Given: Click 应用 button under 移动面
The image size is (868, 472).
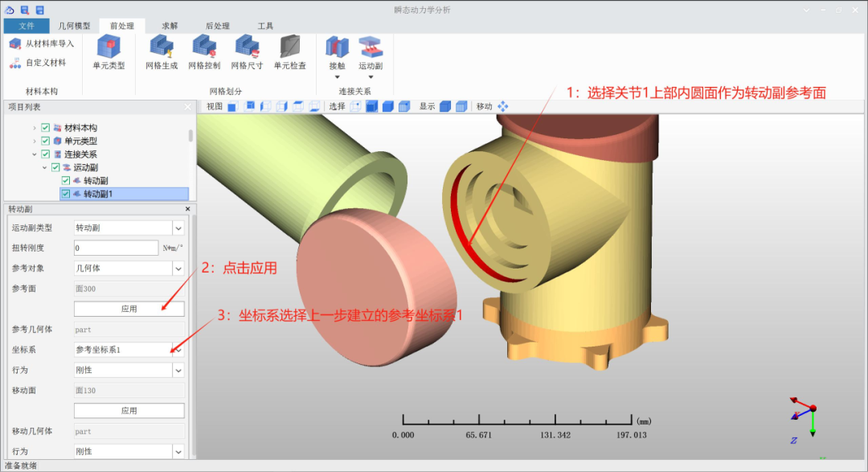Looking at the screenshot, I should coord(129,411).
